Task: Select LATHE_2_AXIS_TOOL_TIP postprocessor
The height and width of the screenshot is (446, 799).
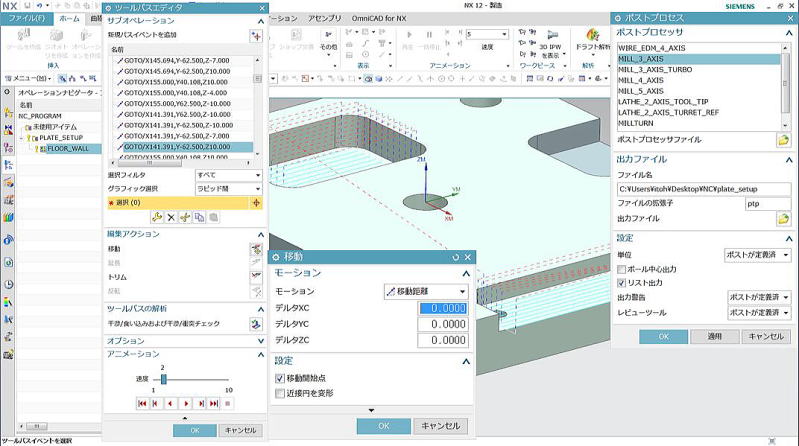Action: pyautogui.click(x=663, y=101)
